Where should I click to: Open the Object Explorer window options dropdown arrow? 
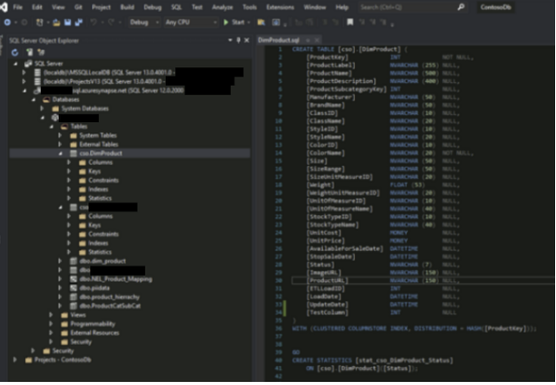pyautogui.click(x=230, y=40)
